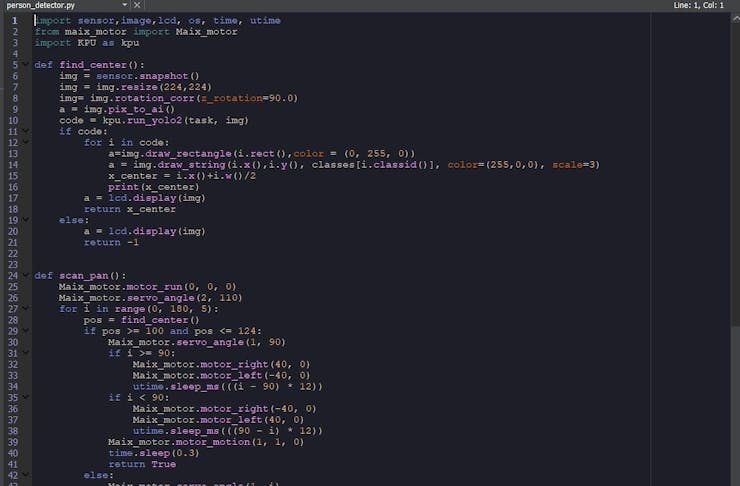Collapse the 'if i < 90' fold arrow on line 35
Viewport: 740px width, 486px height.
[26, 397]
